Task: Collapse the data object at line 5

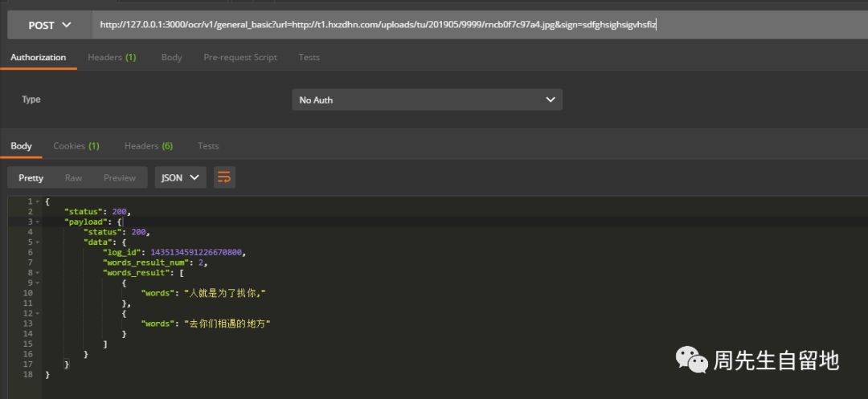Action: tap(37, 242)
